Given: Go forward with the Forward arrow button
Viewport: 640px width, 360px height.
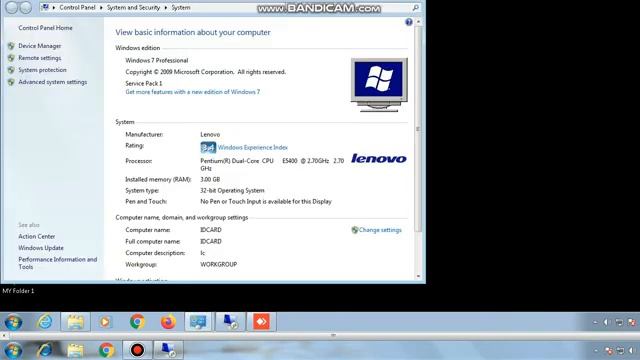Looking at the screenshot, I should coord(26,7).
